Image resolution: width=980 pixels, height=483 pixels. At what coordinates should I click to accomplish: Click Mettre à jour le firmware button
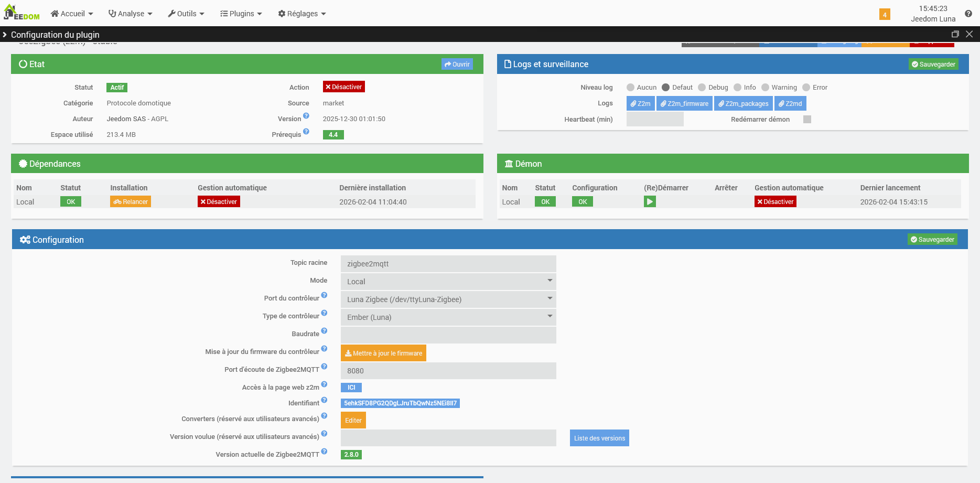coord(383,353)
